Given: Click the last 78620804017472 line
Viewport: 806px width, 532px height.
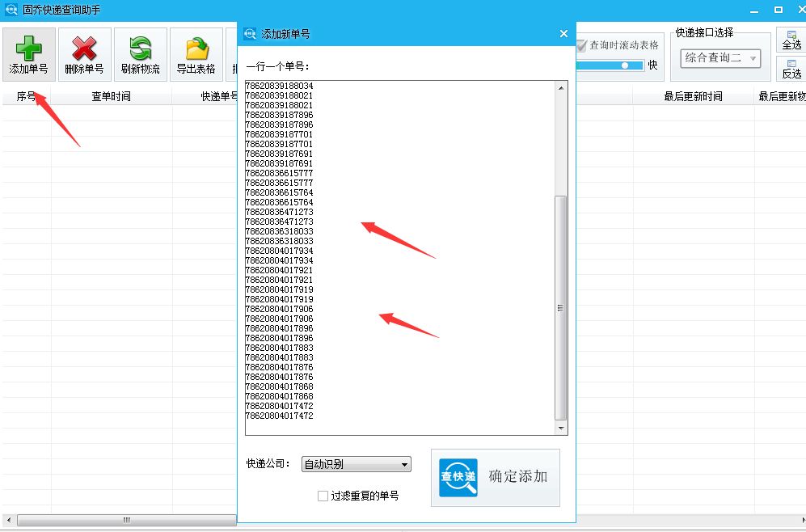Looking at the screenshot, I should click(279, 416).
